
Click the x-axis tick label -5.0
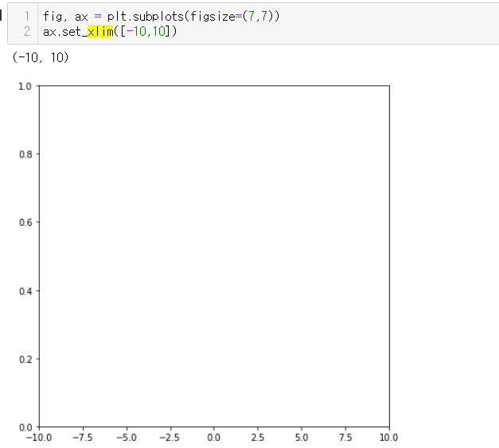127,438
